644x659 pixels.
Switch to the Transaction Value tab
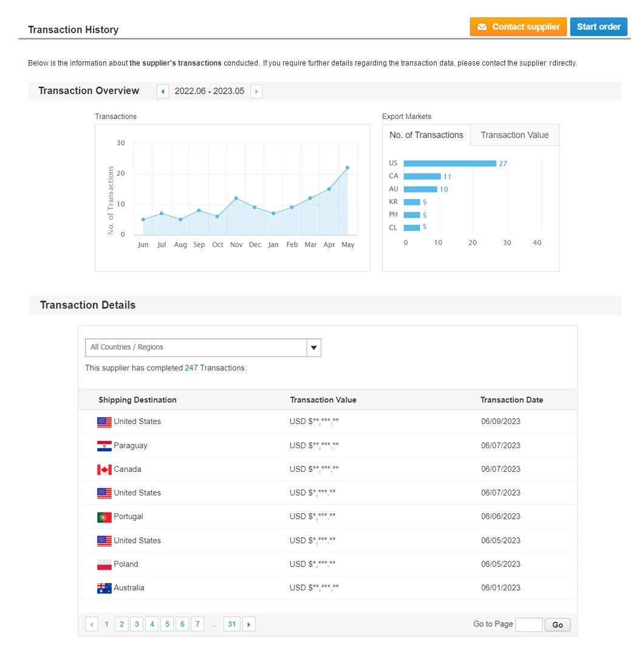click(515, 135)
